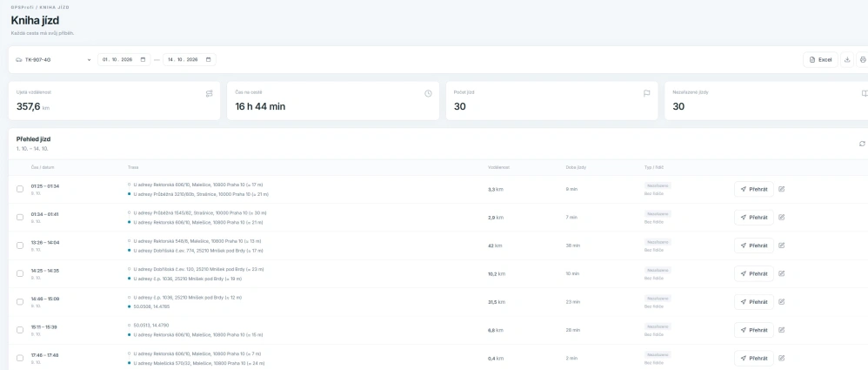Replay the 14:25 – 14:35 trip with Přehrát
Image resolution: width=868 pixels, height=370 pixels.
click(754, 273)
